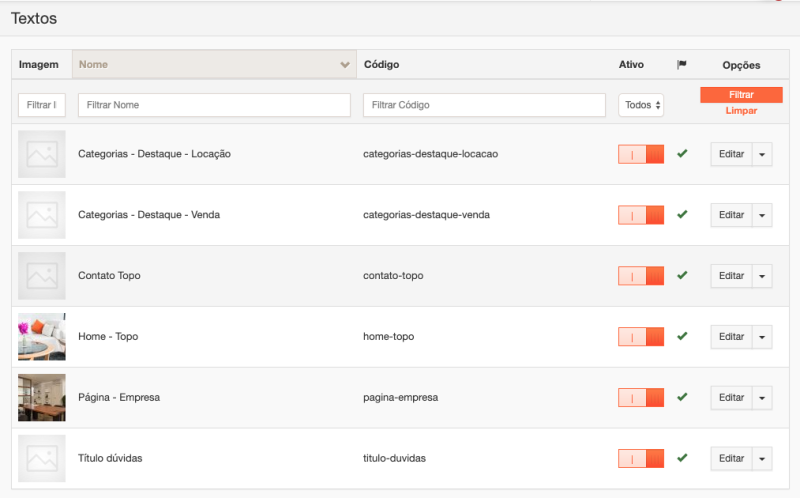
Task: Click green checkmark in Categorias - Destaque - Locação row
Action: 682,154
